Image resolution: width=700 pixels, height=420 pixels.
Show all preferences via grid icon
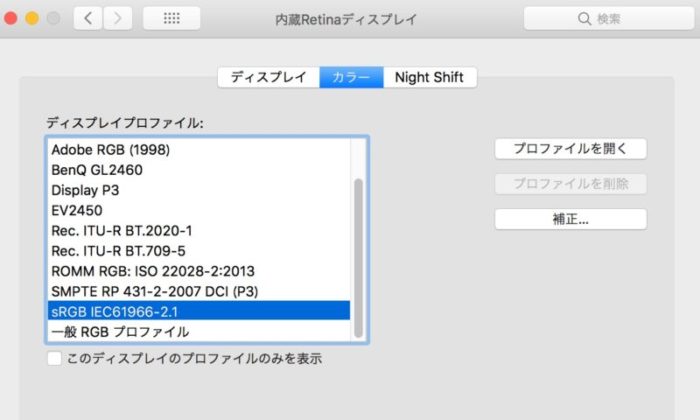[x=171, y=18]
